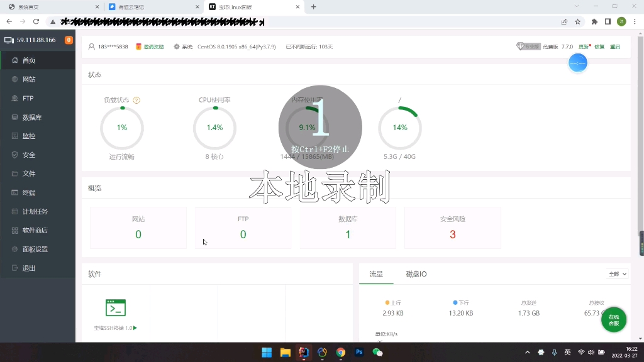644x362 pixels.
Task: Open a new browser tab
Action: (x=313, y=7)
